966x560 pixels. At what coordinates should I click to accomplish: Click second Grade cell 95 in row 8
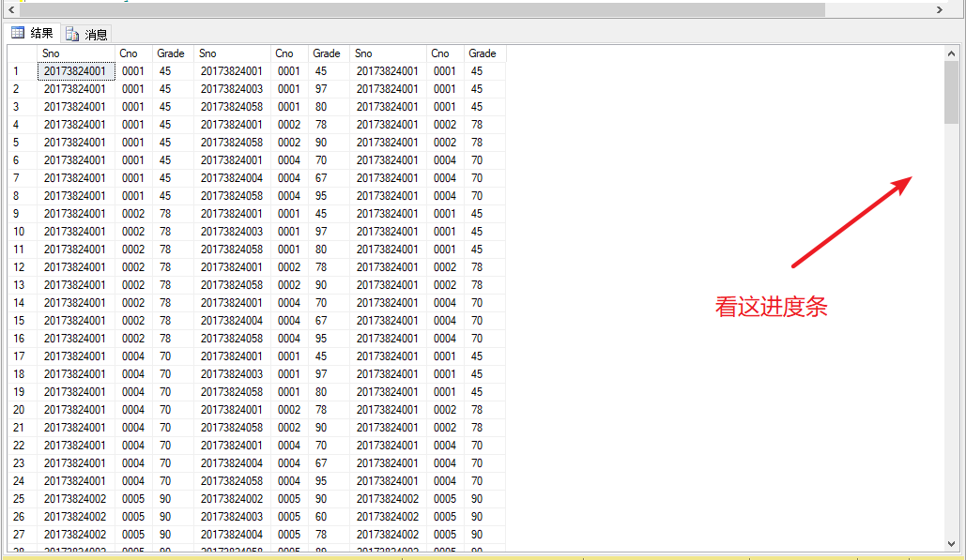(x=329, y=196)
